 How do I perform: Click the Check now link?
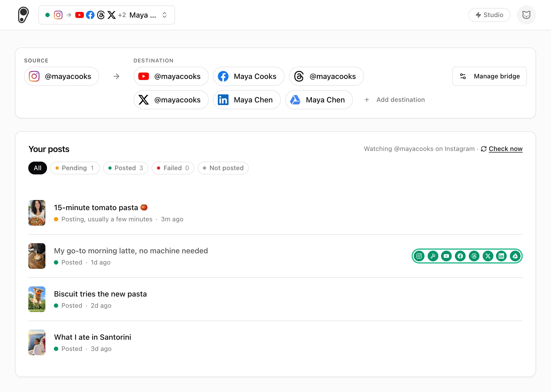(505, 149)
